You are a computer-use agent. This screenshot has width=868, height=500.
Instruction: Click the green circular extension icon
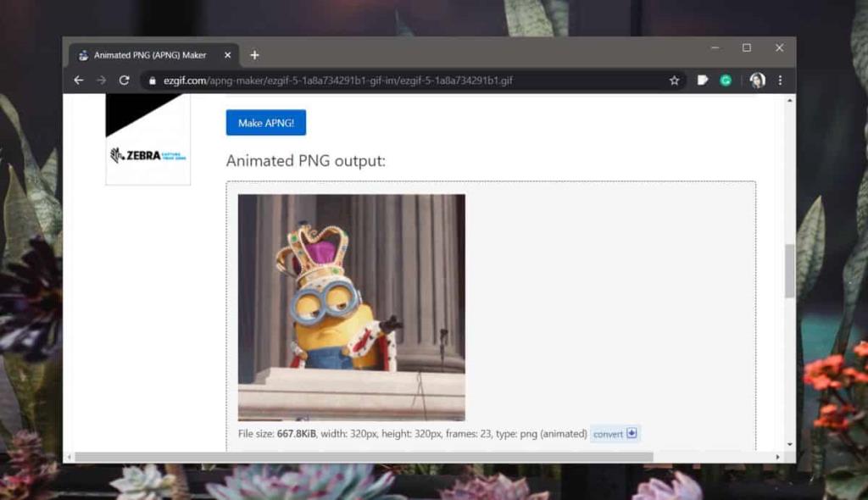726,80
